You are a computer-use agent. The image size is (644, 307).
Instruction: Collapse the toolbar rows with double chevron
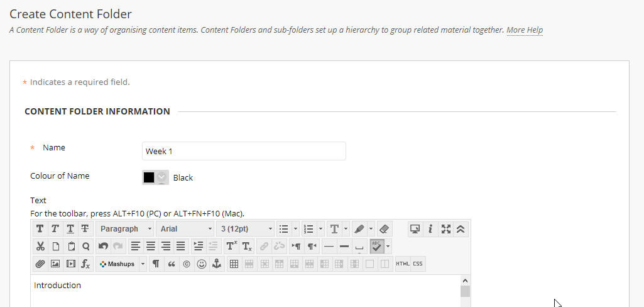(461, 229)
